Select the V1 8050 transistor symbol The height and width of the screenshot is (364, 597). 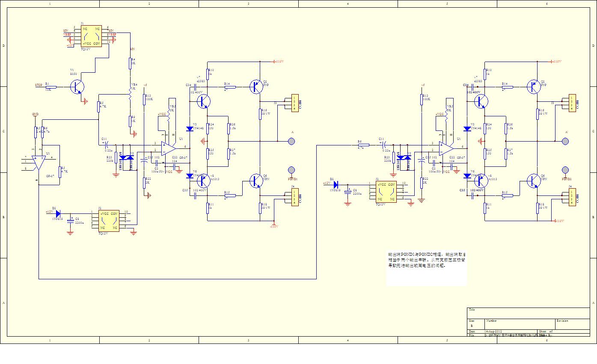(x=78, y=87)
